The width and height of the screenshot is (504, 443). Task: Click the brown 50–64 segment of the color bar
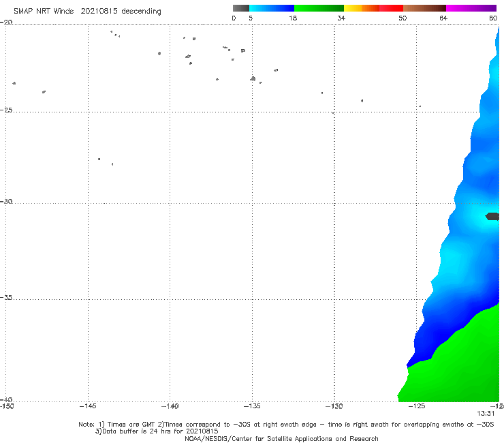424,8
